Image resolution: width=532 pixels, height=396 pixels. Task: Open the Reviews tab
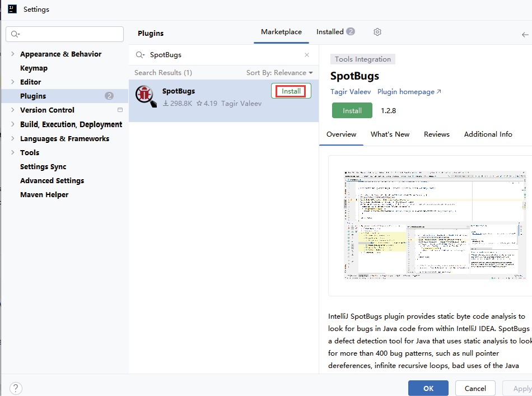437,134
